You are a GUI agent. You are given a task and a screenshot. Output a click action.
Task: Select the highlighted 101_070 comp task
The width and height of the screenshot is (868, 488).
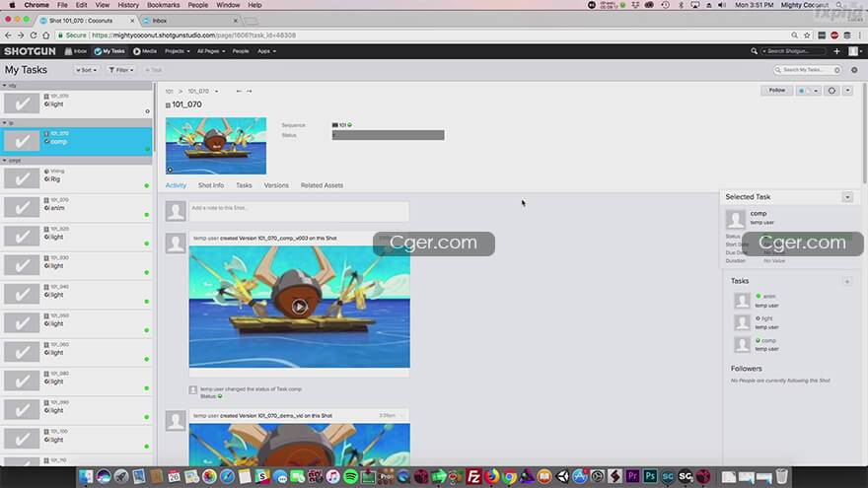76,141
